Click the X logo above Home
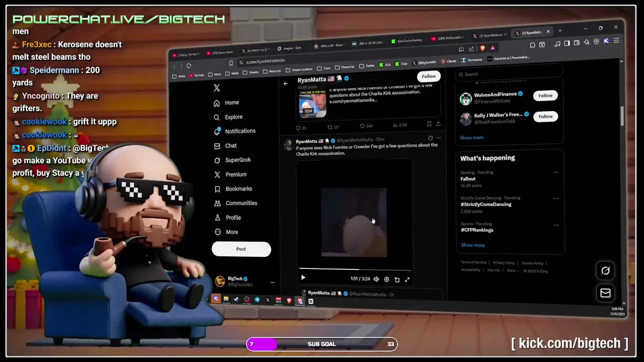The height and width of the screenshot is (362, 644). click(x=217, y=88)
